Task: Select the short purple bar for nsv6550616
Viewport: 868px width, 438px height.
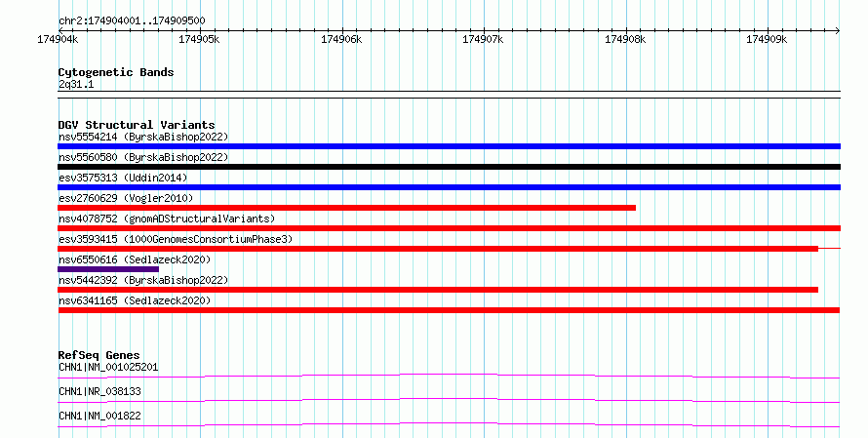Action: [x=108, y=269]
